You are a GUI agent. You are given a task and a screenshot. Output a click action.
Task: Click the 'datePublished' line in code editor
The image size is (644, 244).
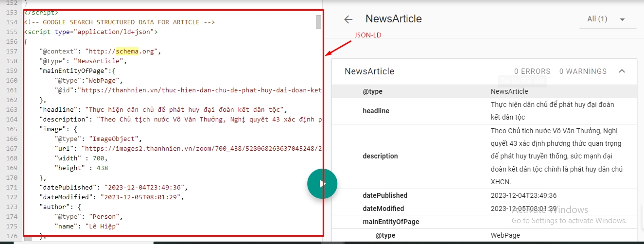click(113, 187)
